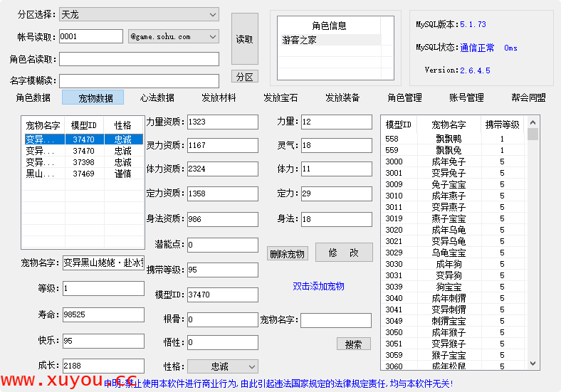Open the 心法数据 tab

click(x=157, y=97)
